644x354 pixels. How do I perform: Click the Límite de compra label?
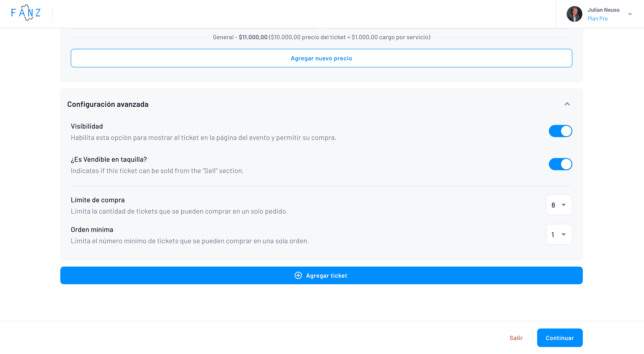[98, 200]
